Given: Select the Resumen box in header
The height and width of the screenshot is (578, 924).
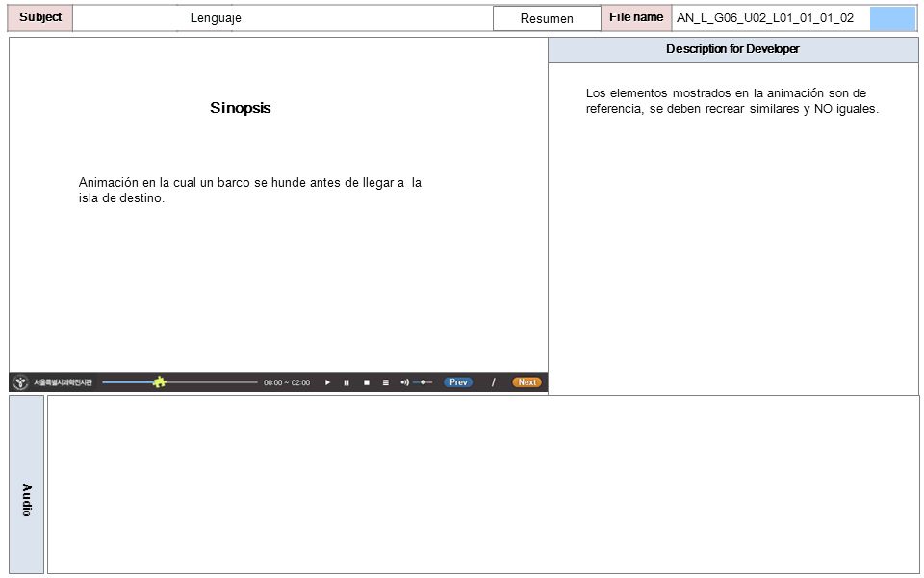Looking at the screenshot, I should [547, 18].
